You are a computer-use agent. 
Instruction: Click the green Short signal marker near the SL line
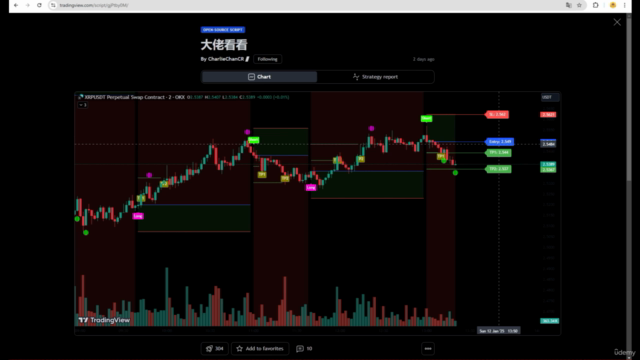[426, 119]
